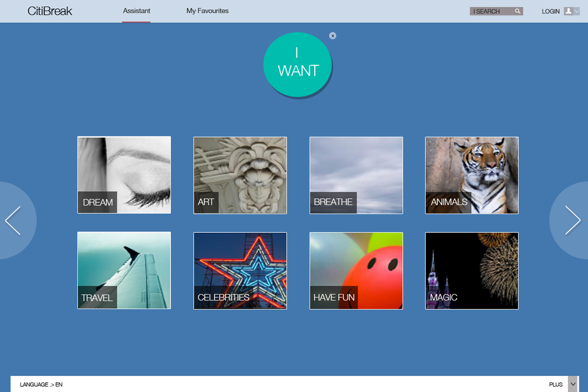The height and width of the screenshot is (392, 588).
Task: Click the CitiBreak logo
Action: (50, 11)
